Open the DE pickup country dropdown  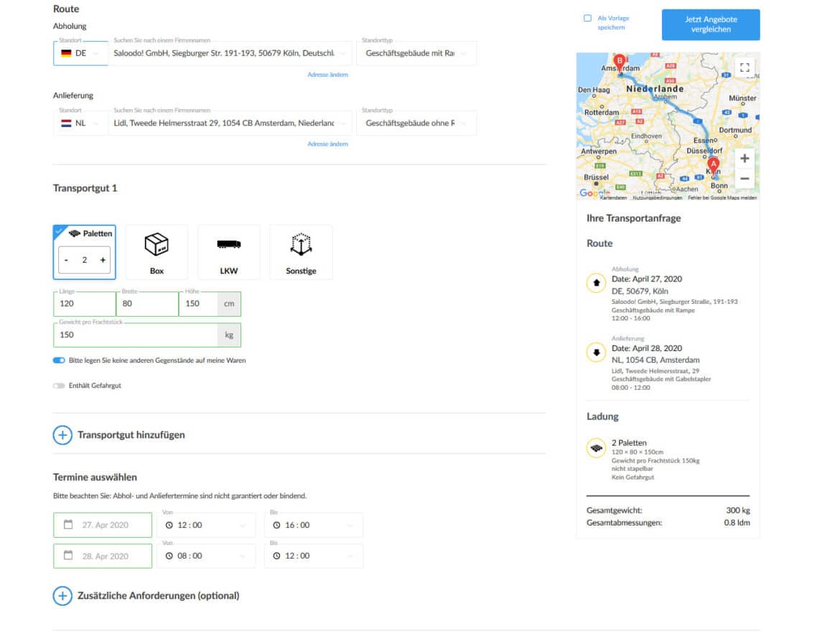80,53
